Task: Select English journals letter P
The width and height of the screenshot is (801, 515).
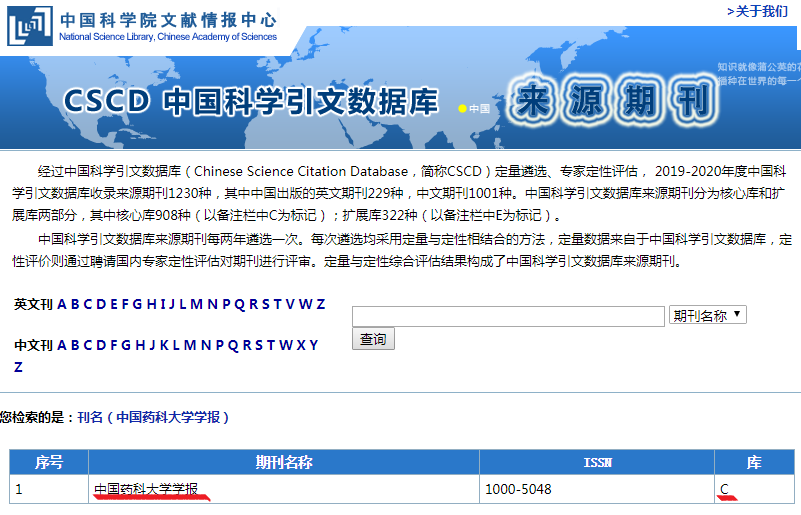Action: pos(226,305)
